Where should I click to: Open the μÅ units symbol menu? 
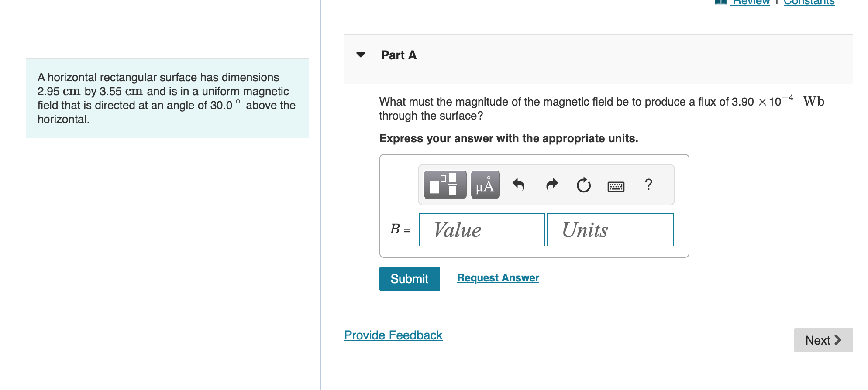(x=485, y=185)
